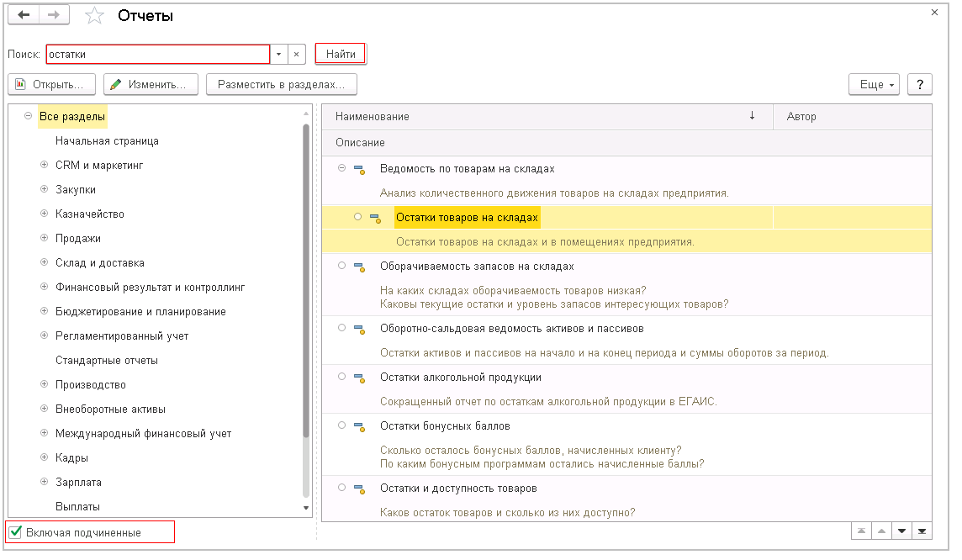This screenshot has height=560, width=962.
Task: Click the Открыть... button
Action: tap(51, 85)
